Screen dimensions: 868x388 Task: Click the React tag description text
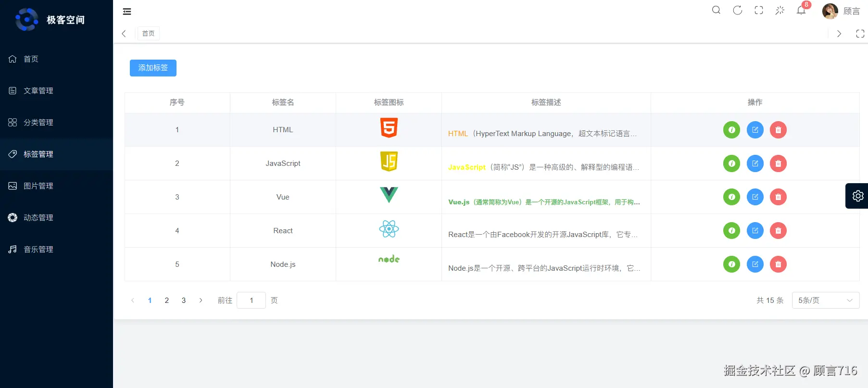543,235
